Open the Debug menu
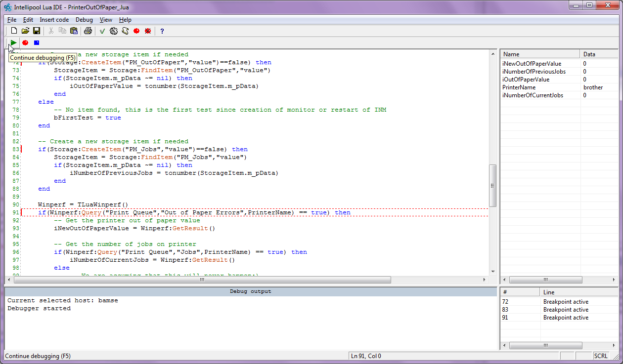 click(84, 20)
